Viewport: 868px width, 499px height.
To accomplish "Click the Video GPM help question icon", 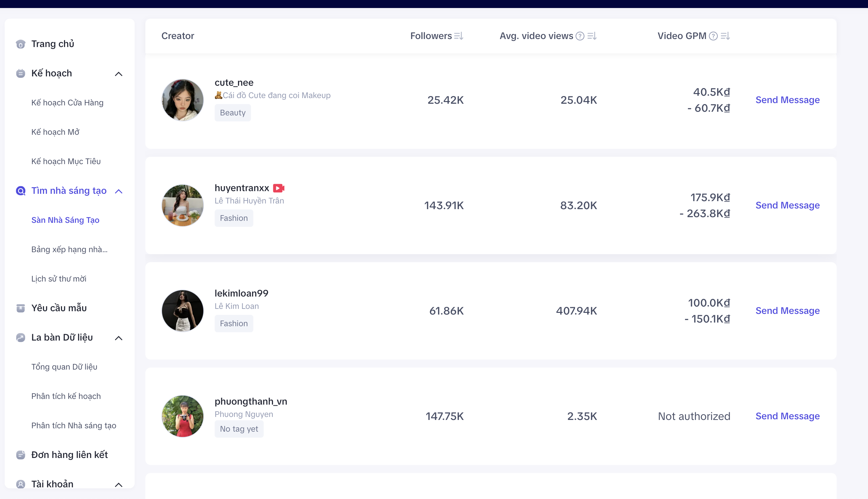I will (x=713, y=36).
